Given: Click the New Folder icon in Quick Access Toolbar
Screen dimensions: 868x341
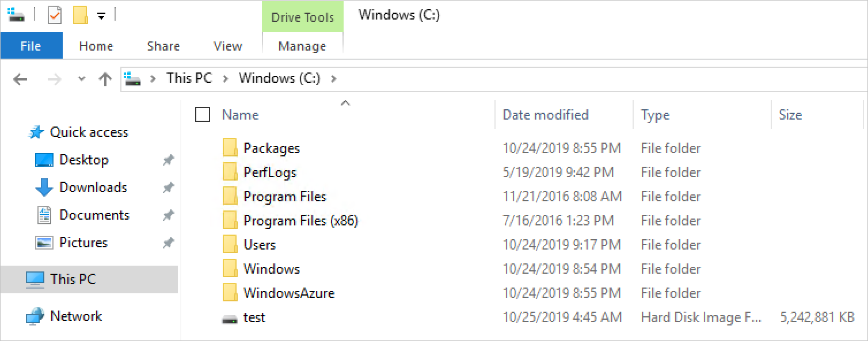Looking at the screenshot, I should [x=81, y=15].
